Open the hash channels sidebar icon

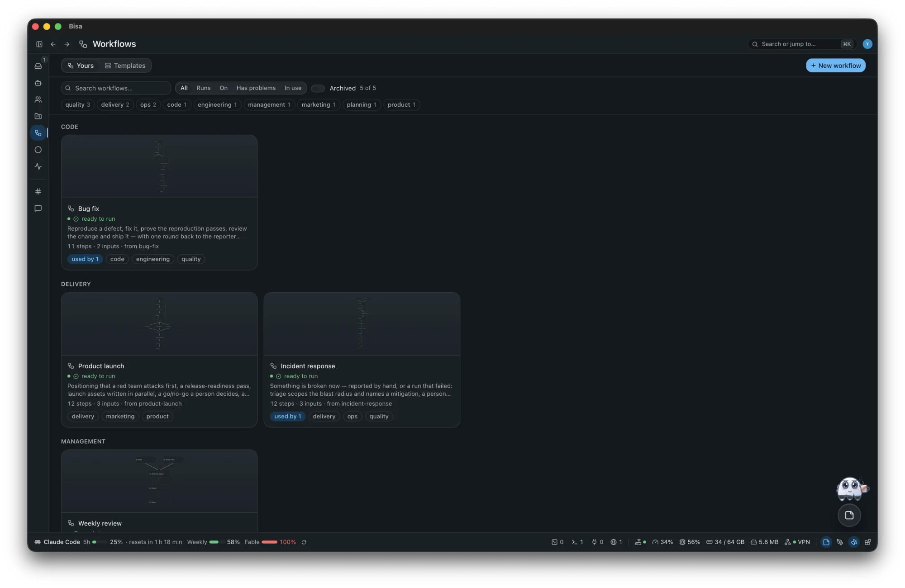click(x=38, y=192)
